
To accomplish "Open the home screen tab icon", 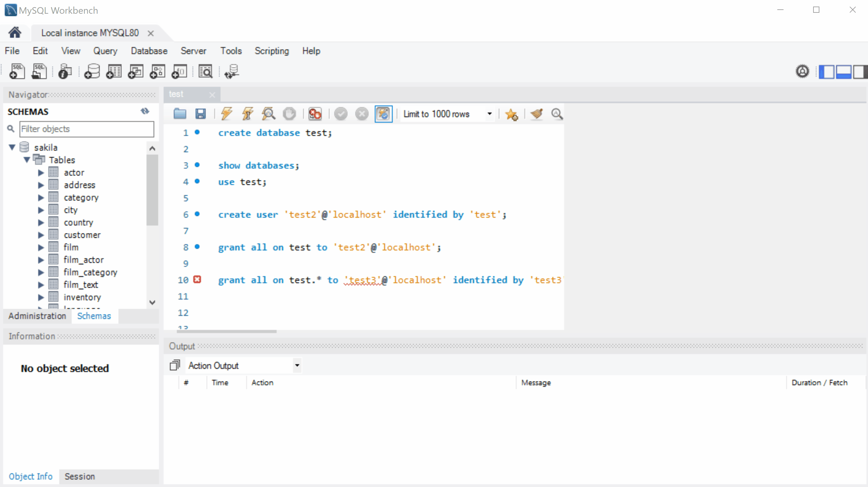I will (x=15, y=33).
